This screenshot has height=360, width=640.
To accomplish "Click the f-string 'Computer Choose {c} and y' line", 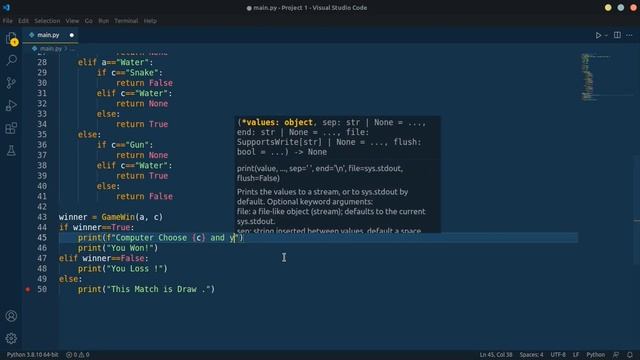I will point(160,238).
